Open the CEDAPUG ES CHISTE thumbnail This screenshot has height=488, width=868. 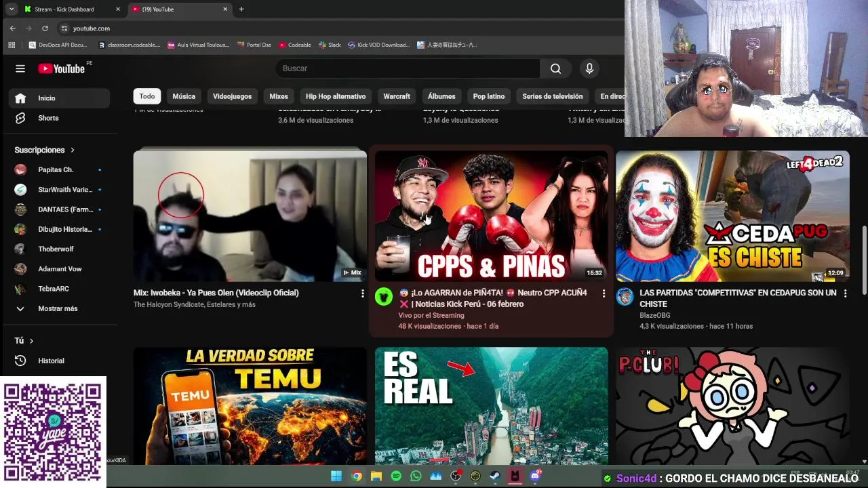[732, 216]
